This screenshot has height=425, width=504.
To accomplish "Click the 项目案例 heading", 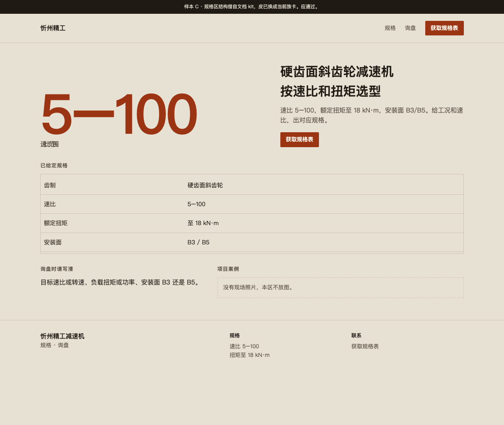I will pos(228,269).
